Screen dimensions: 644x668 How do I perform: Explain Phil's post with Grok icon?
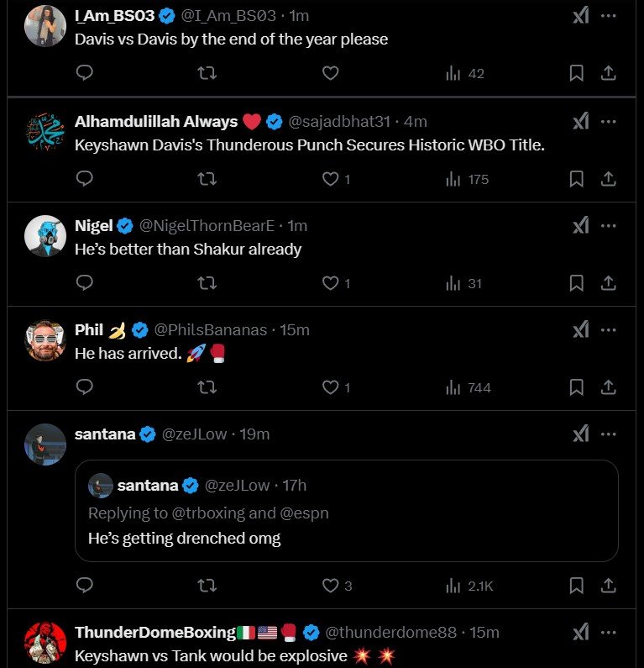[x=580, y=329]
